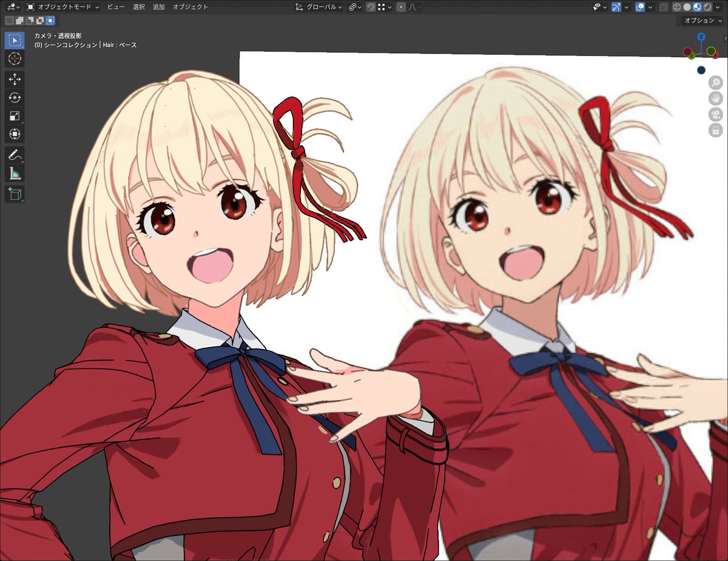Select 'extend selection' mode icon

click(19, 21)
